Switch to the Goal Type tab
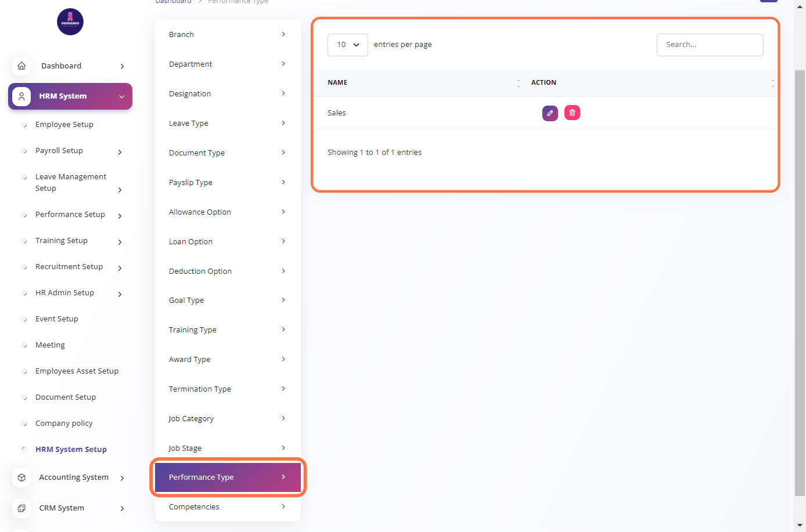This screenshot has width=806, height=532. [228, 301]
